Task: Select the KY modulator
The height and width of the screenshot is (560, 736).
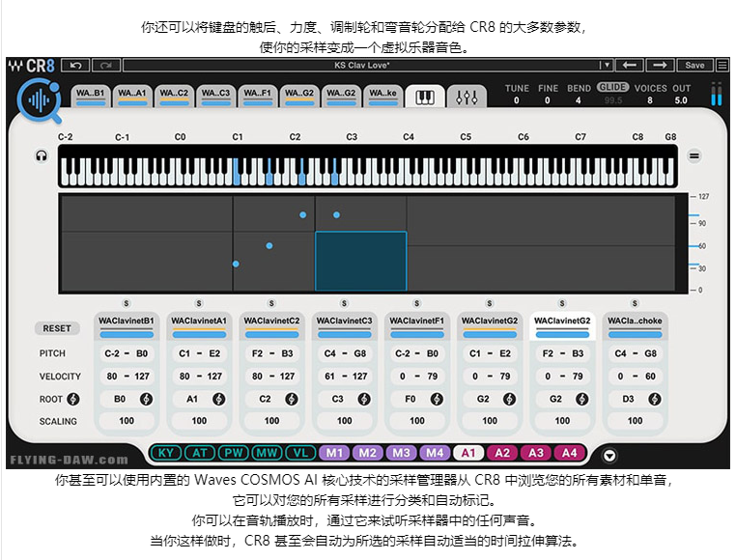Action: click(166, 453)
